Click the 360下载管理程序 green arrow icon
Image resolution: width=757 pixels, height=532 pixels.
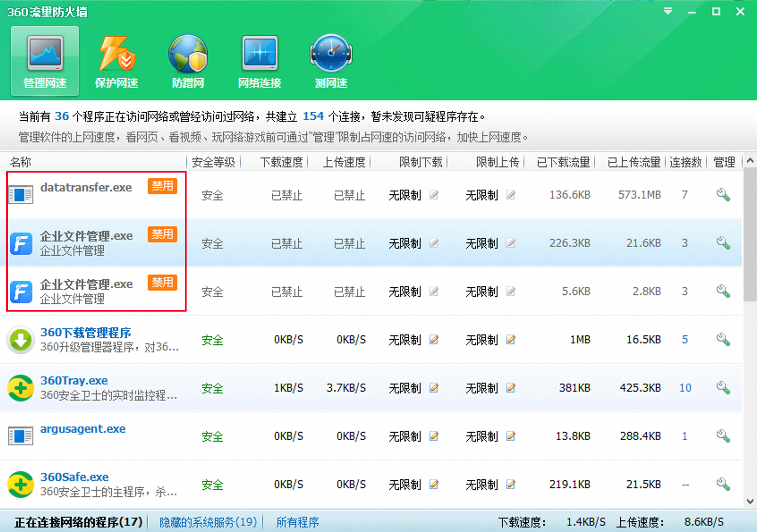(21, 340)
